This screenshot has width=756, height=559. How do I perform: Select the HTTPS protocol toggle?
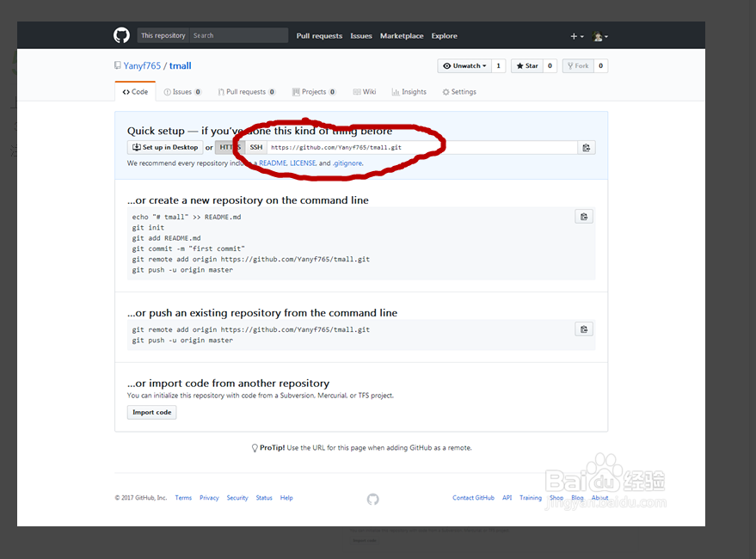pyautogui.click(x=230, y=147)
